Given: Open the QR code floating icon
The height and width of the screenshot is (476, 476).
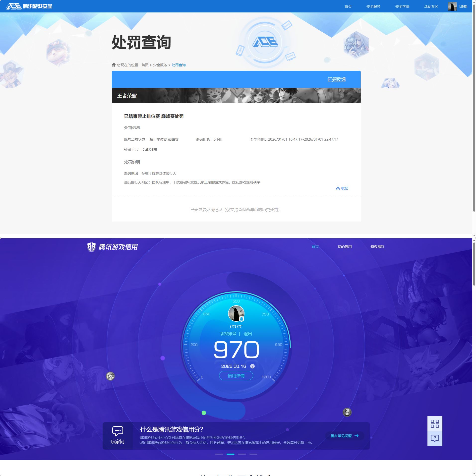Looking at the screenshot, I should pos(435,424).
